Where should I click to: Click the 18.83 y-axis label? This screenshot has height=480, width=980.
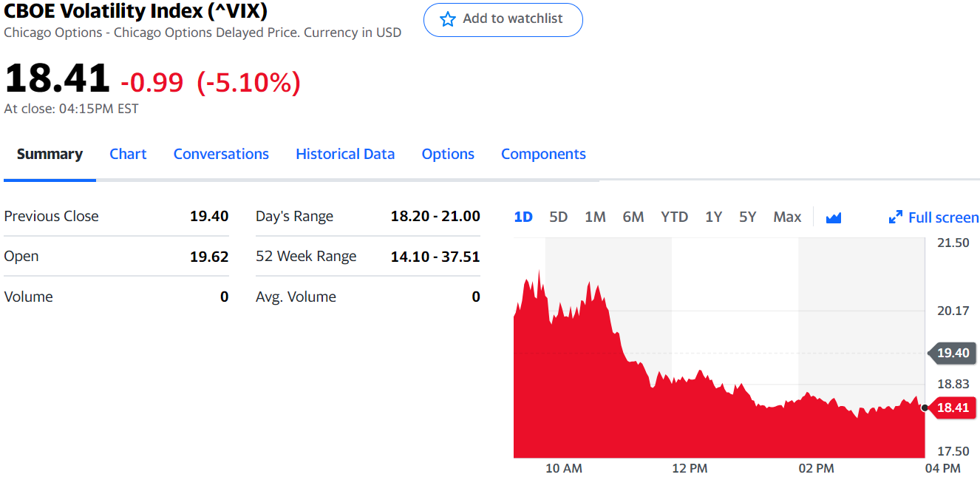953,384
